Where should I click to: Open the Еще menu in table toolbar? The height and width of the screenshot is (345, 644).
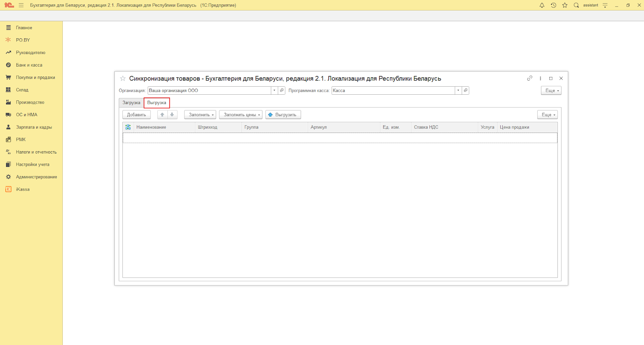point(547,115)
